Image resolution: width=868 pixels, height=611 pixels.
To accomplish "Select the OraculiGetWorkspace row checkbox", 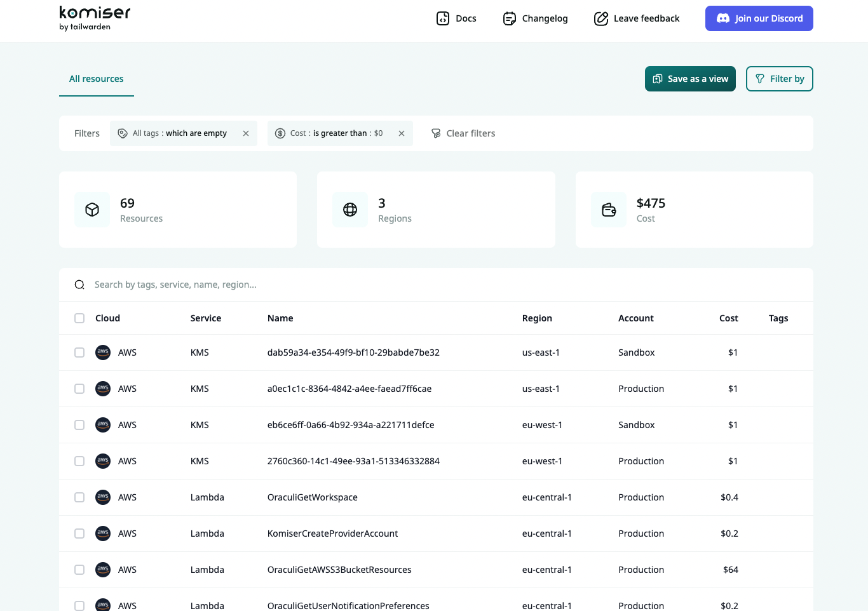I will [x=79, y=497].
